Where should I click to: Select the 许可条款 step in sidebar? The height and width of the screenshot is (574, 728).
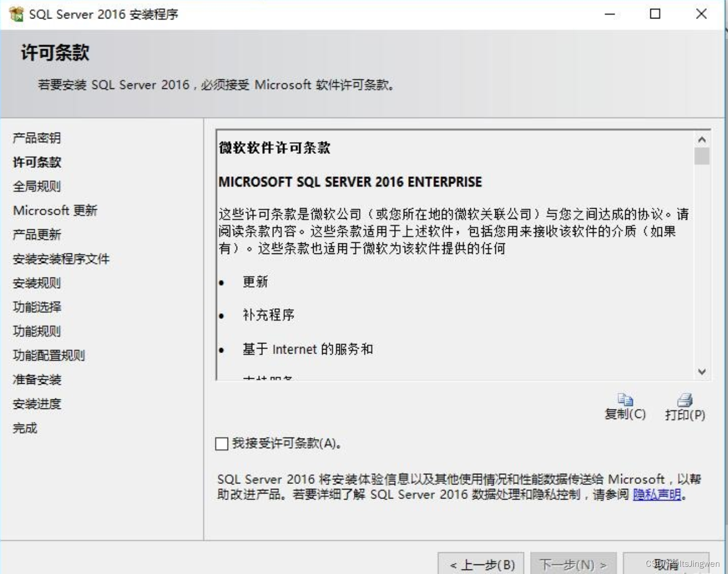37,162
